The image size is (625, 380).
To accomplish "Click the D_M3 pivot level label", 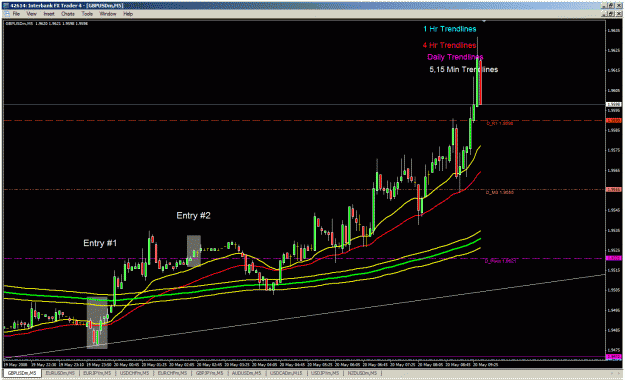I will (x=499, y=193).
